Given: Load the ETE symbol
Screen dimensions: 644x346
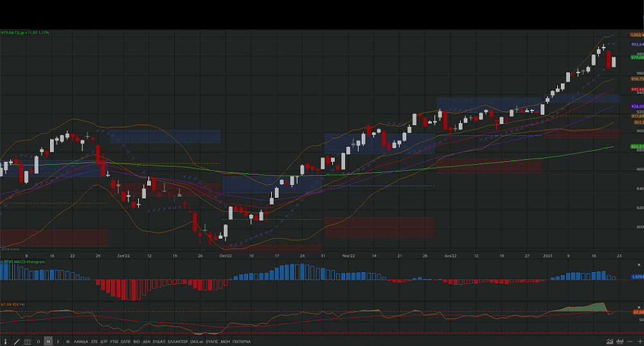Looking at the screenshot, I should pos(94,342).
